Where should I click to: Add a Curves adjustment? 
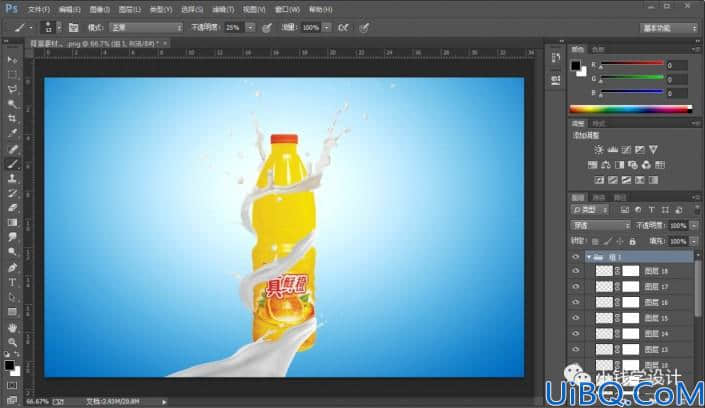(626, 149)
